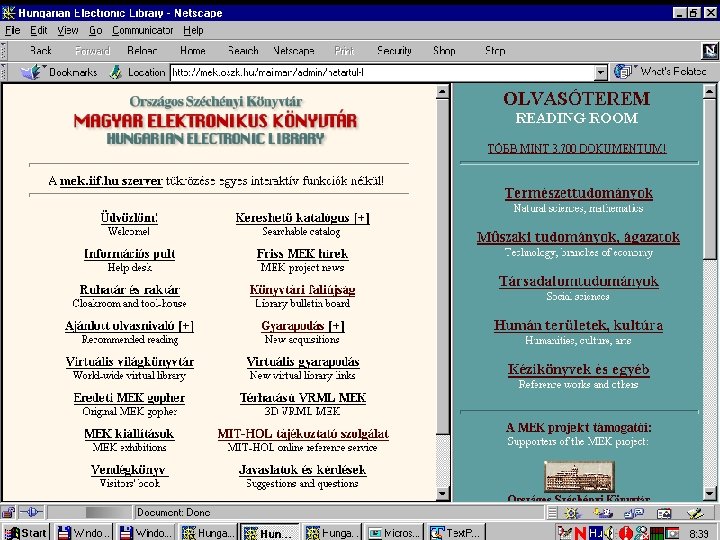Open the Communicator menu
This screenshot has height=540, width=720.
coord(142,30)
